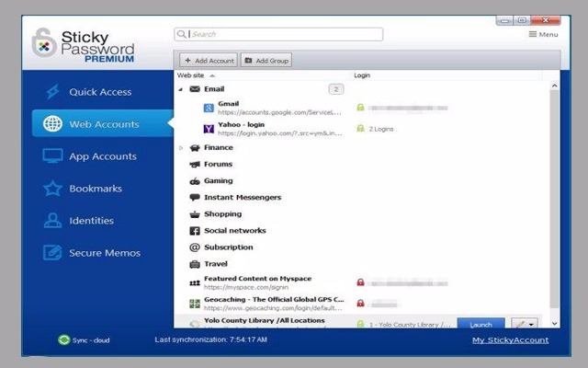Viewport: 588px width, 368px height.
Task: Click the Quick Access lightning icon
Action: coord(52,92)
